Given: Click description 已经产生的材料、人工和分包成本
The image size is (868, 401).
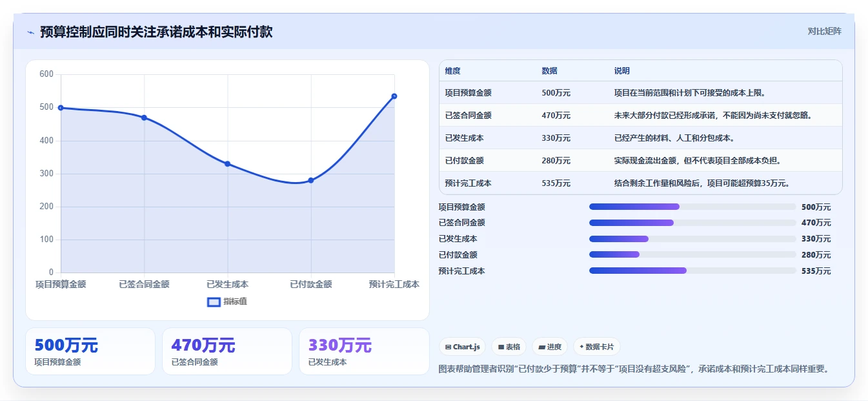Looking at the screenshot, I should [x=674, y=138].
